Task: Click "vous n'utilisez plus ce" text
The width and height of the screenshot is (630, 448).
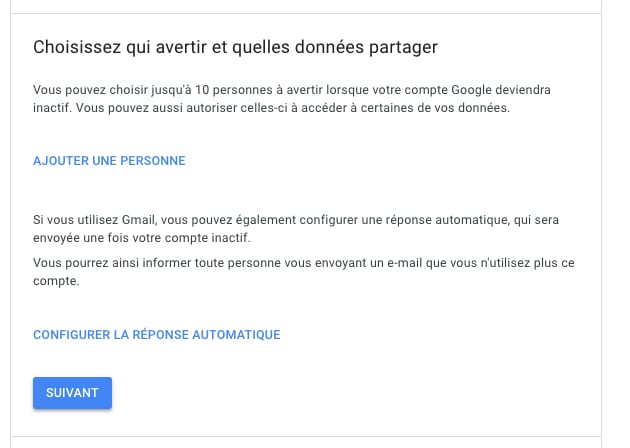Action: pos(508,263)
